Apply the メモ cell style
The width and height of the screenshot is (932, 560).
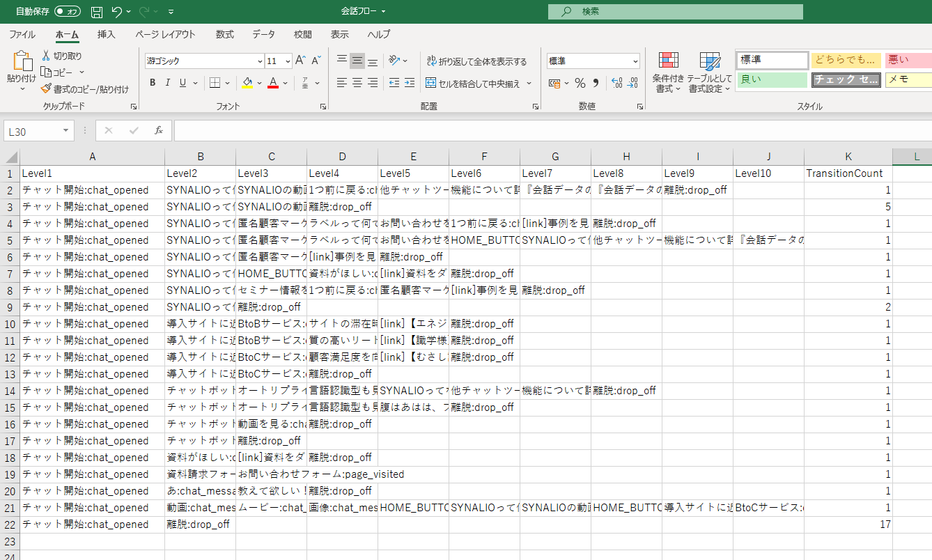[x=908, y=79]
